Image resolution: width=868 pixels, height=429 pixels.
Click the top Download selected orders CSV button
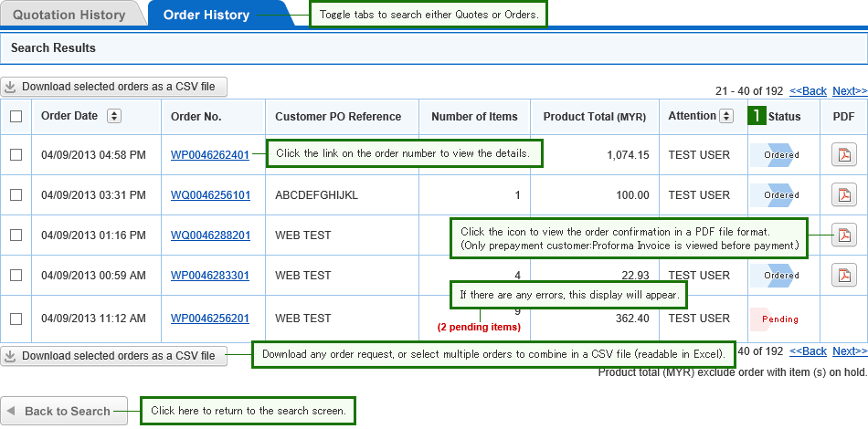(113, 87)
